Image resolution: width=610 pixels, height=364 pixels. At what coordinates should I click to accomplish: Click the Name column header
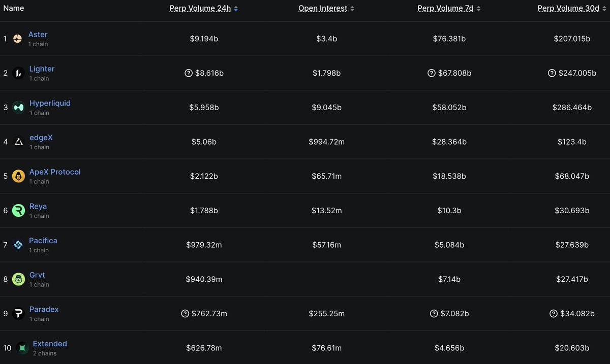point(13,8)
